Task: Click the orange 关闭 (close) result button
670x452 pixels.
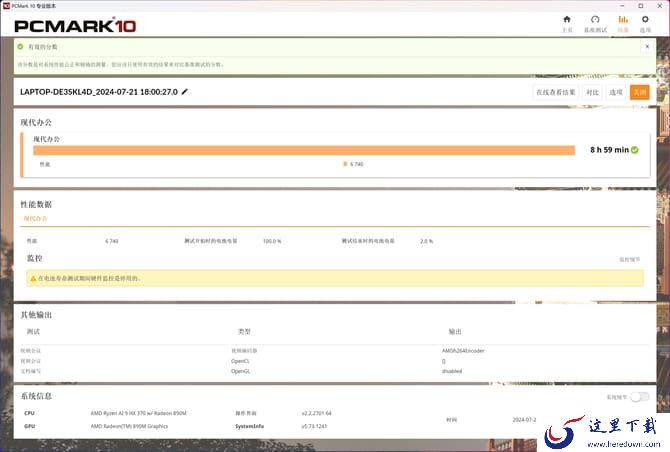Action: (640, 92)
